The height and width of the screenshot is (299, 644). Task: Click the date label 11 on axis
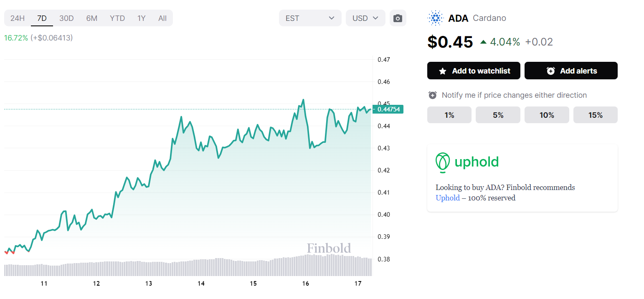[x=44, y=284]
